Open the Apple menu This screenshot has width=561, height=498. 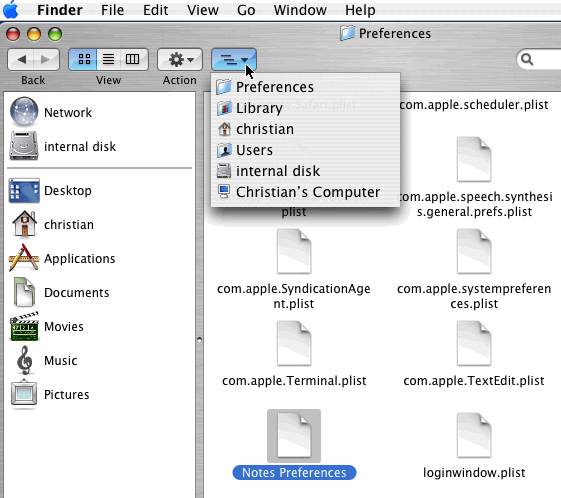pyautogui.click(x=10, y=9)
